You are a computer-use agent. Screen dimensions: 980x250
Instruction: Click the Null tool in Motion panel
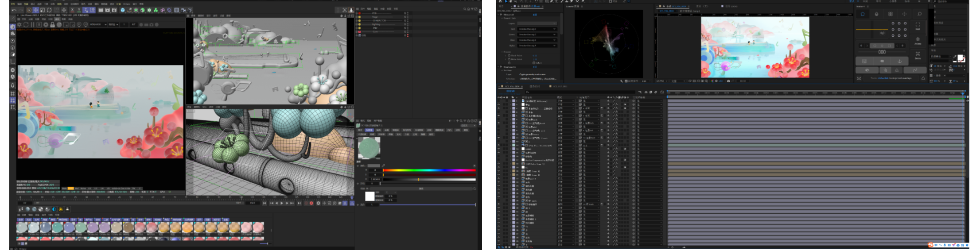click(x=918, y=26)
